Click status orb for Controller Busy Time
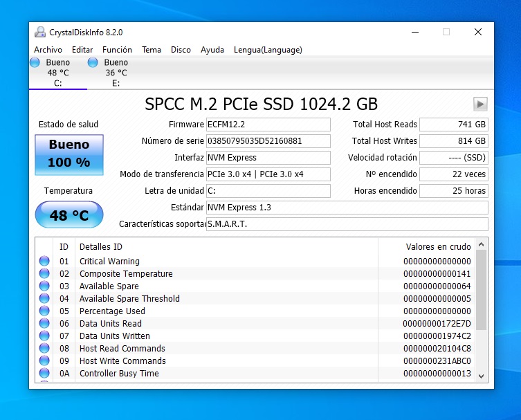Image resolution: width=521 pixels, height=420 pixels. pos(44,374)
